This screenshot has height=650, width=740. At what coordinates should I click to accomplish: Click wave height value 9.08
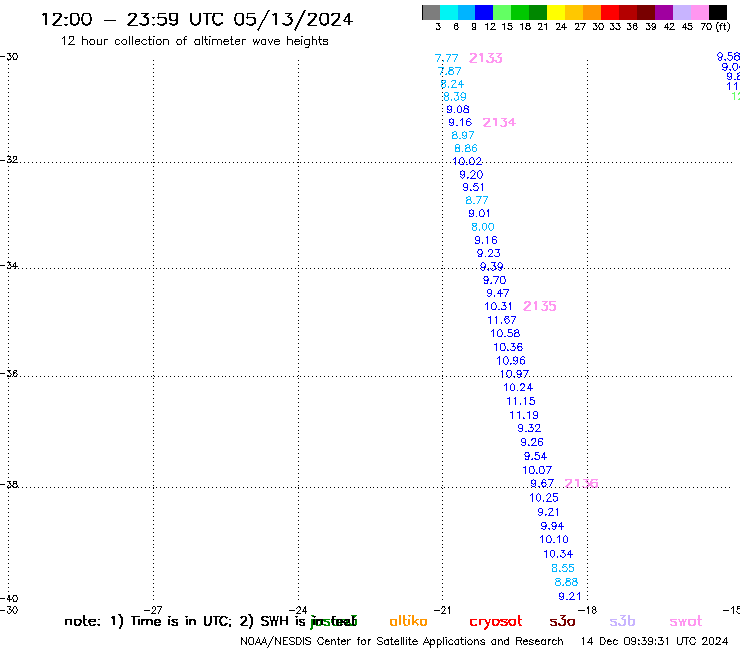point(458,109)
